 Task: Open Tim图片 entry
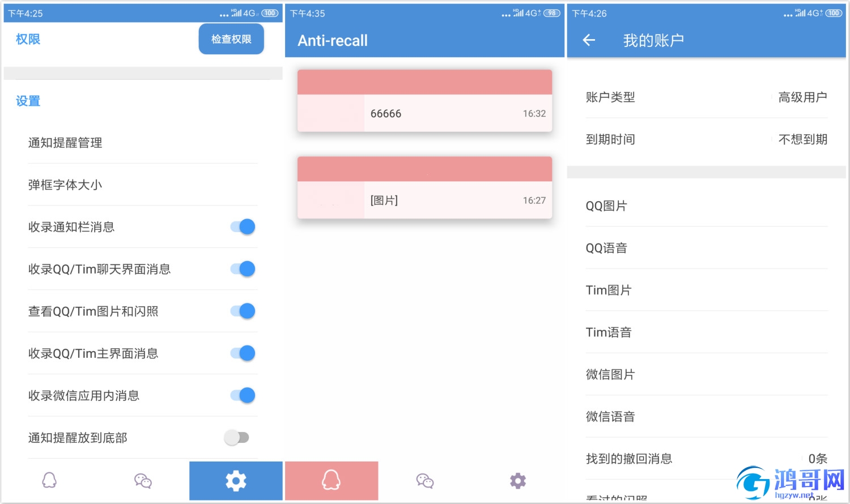tap(707, 290)
